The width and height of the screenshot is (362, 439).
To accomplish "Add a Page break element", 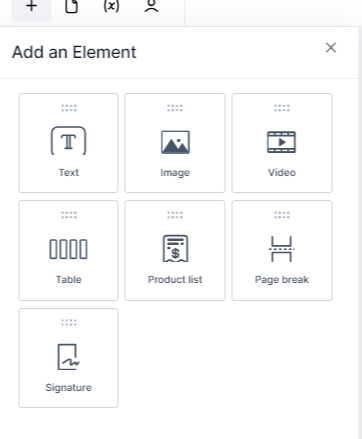I will click(282, 250).
